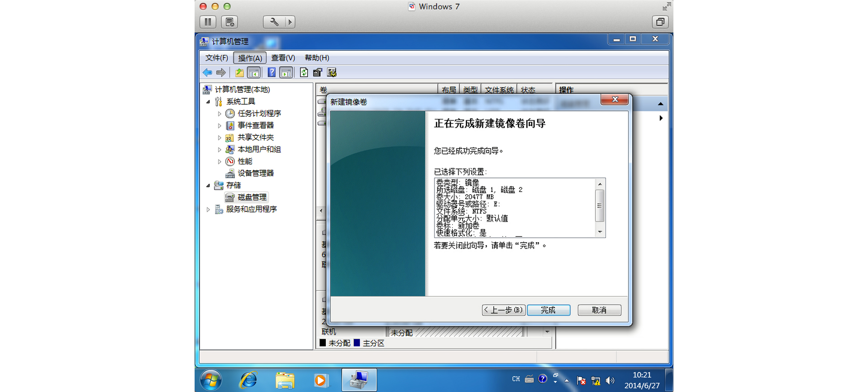Screen dimensions: 868x392
Task: Click the 系统工具 icon
Action: 219,101
